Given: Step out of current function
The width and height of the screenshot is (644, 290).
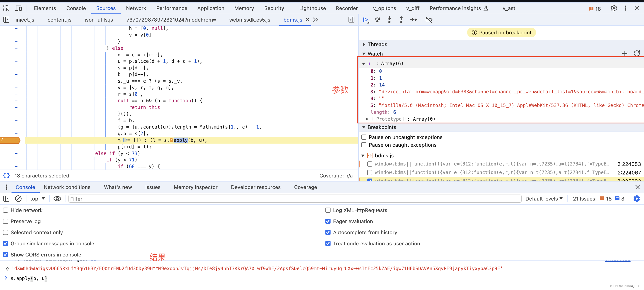Looking at the screenshot, I should point(401,20).
